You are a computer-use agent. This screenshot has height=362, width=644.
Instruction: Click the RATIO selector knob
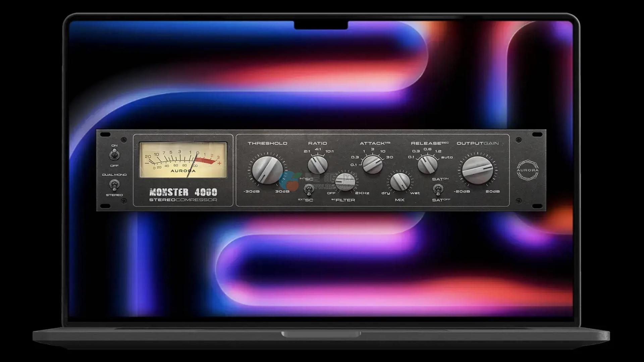point(317,165)
